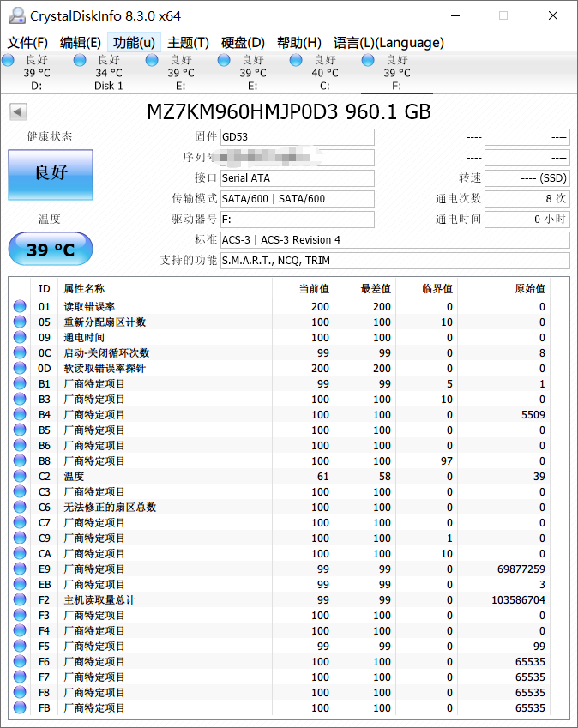Click the 当前值 column header

[x=314, y=289]
